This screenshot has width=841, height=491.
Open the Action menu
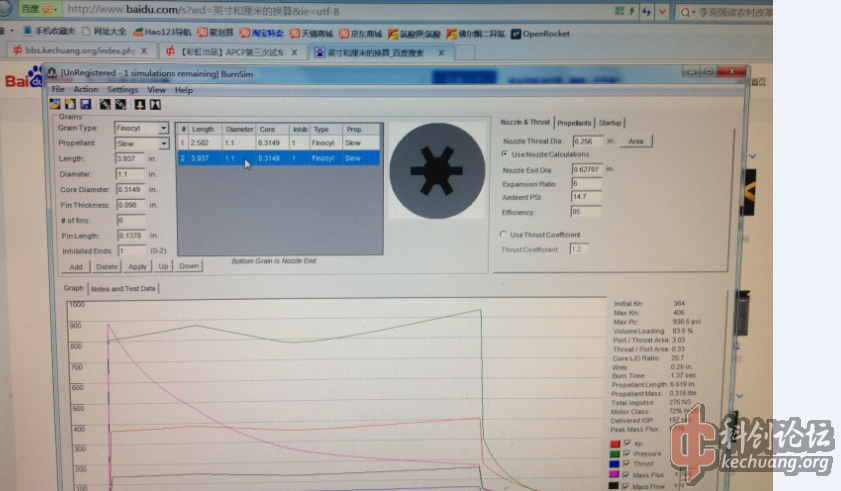pos(86,89)
